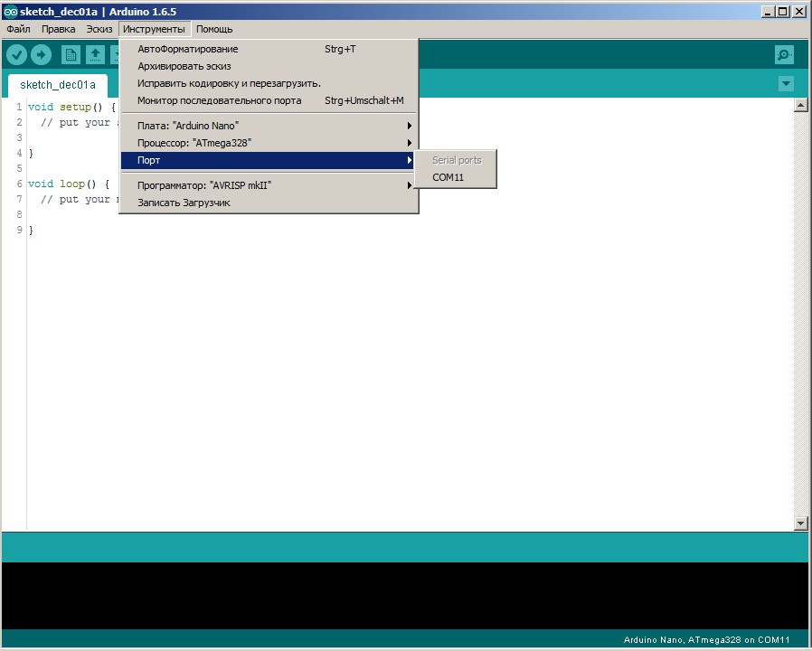Switch to the sketch_dec01a tab
The image size is (812, 651).
coord(58,85)
